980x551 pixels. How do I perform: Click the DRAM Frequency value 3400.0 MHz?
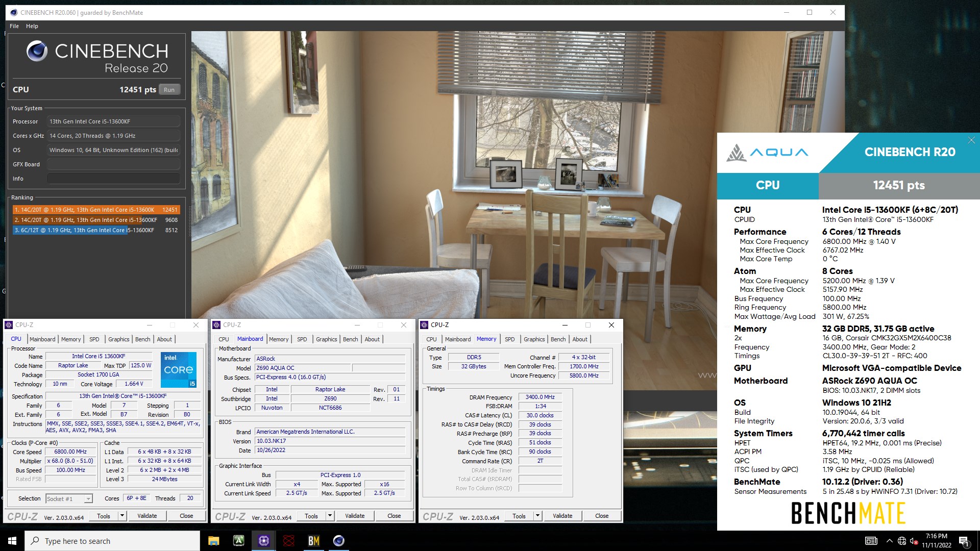pos(540,397)
